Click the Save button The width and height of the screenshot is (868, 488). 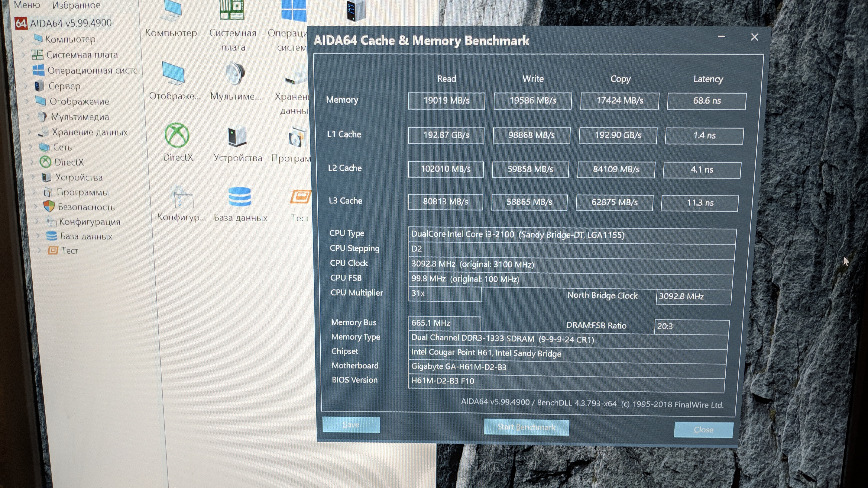pyautogui.click(x=351, y=425)
